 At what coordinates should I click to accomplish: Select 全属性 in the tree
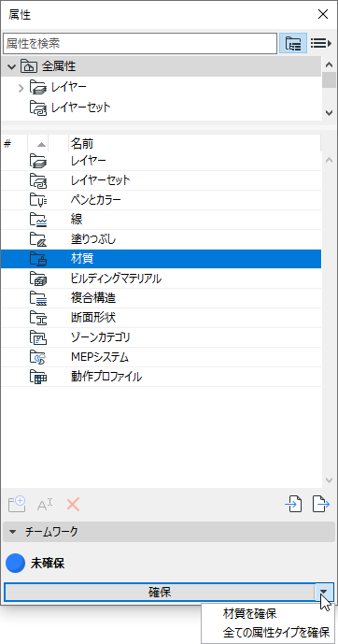(x=59, y=66)
